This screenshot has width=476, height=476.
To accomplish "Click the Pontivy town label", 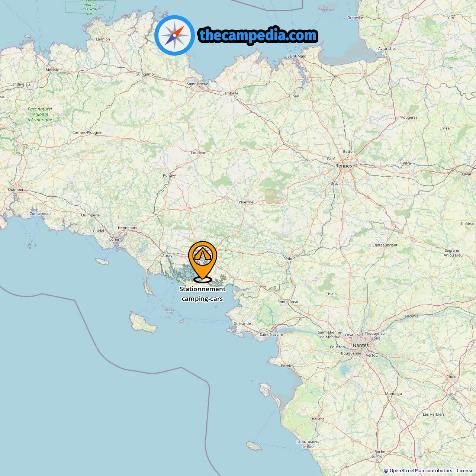I will pos(169,175).
